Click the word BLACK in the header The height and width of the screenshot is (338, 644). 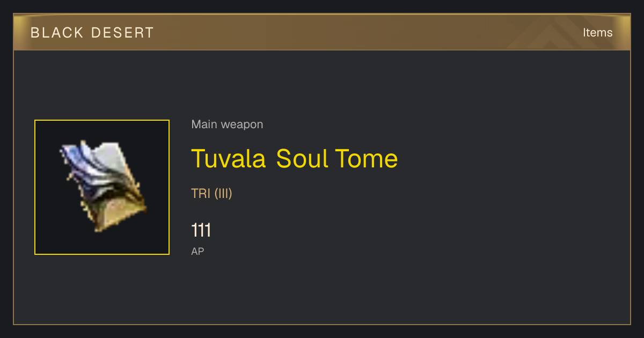57,33
